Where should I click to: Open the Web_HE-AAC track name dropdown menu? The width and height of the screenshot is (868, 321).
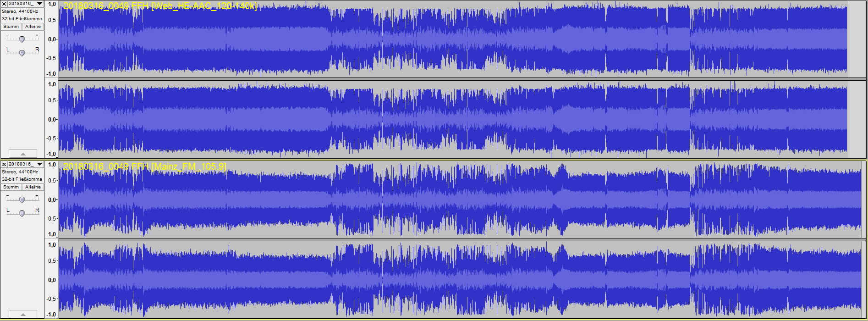click(39, 4)
